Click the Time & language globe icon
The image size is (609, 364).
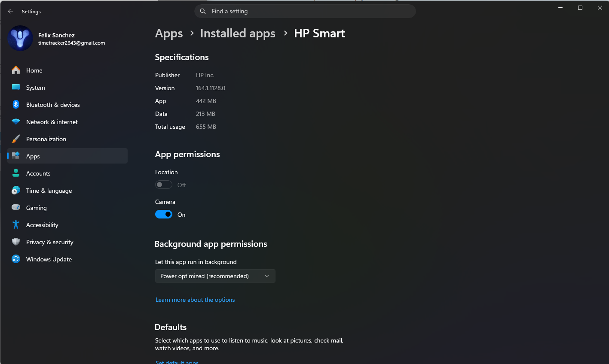[x=16, y=191]
